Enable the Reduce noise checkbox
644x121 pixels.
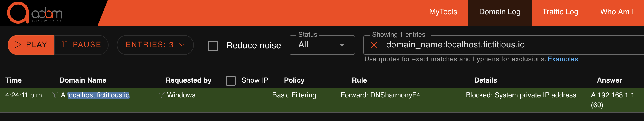pos(213,46)
